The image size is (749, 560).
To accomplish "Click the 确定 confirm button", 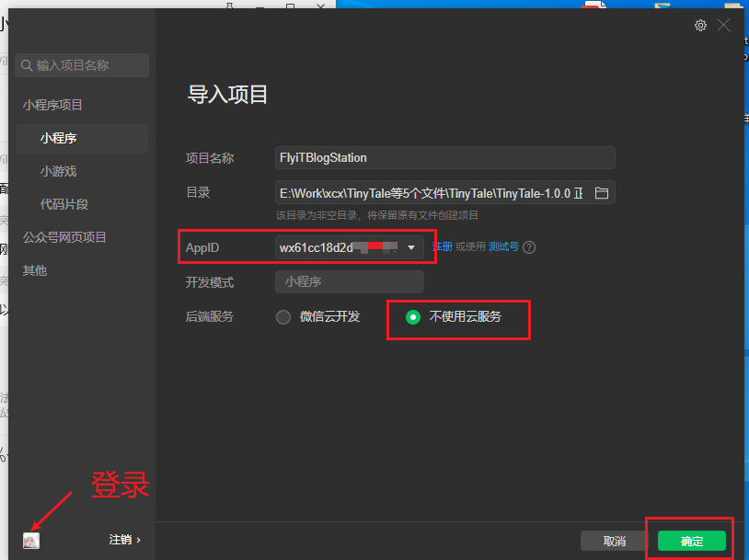I will pyautogui.click(x=692, y=541).
